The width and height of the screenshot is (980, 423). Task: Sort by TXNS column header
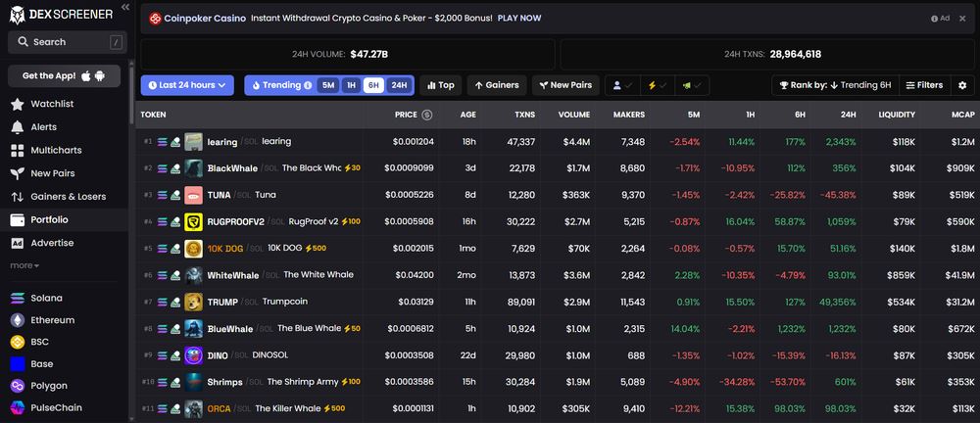point(523,115)
